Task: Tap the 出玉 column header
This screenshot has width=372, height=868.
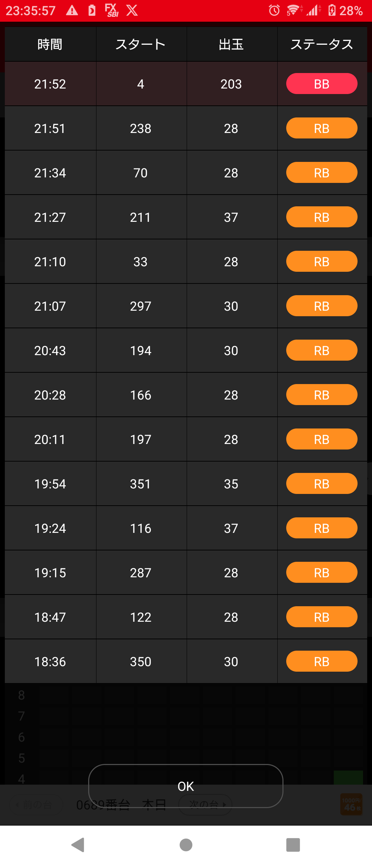Action: (x=232, y=44)
